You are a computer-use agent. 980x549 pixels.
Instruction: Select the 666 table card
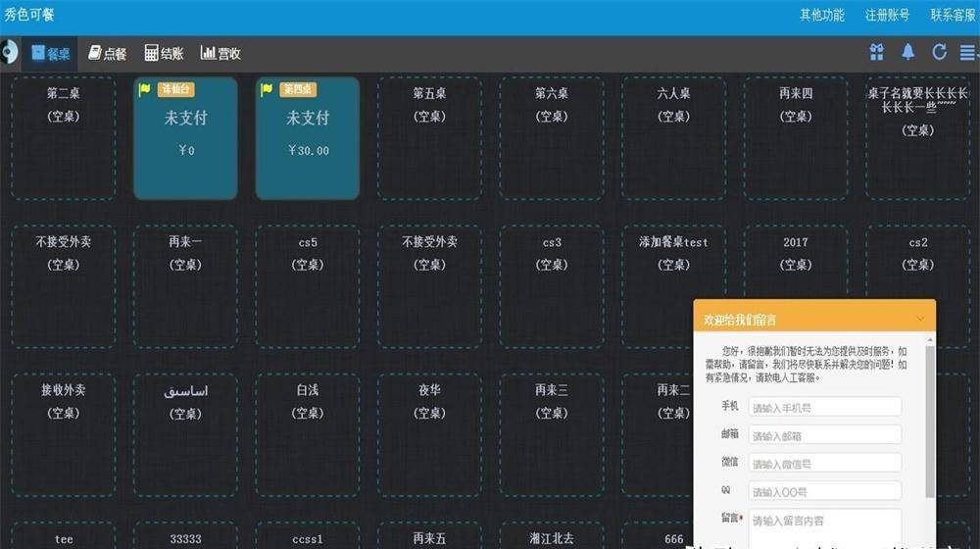click(x=658, y=536)
